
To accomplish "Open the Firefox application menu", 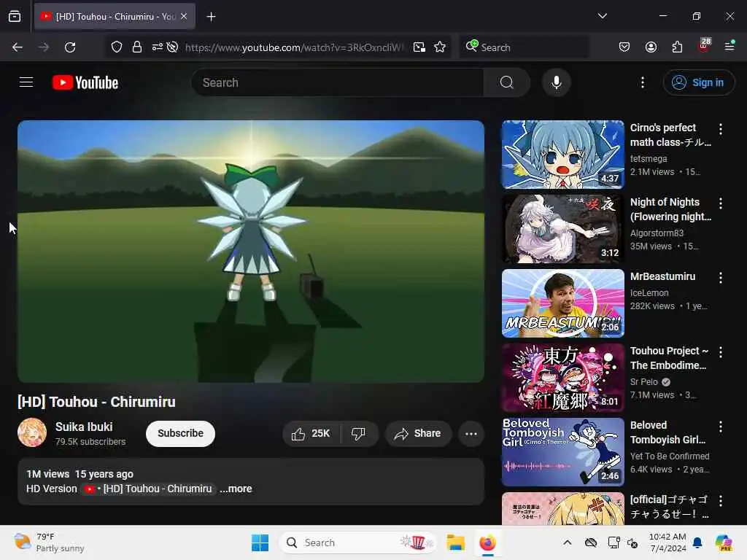I will click(729, 46).
